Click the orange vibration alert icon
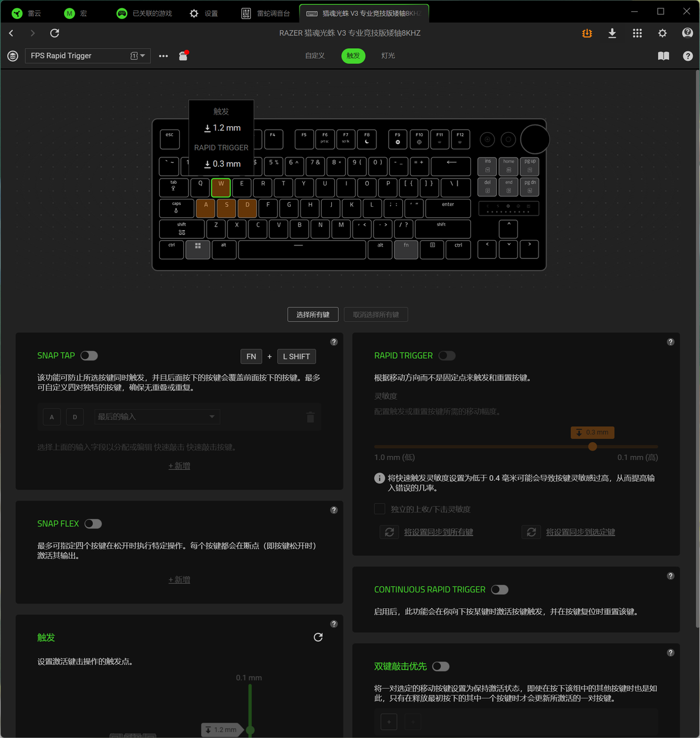This screenshot has height=738, width=700. pyautogui.click(x=587, y=33)
